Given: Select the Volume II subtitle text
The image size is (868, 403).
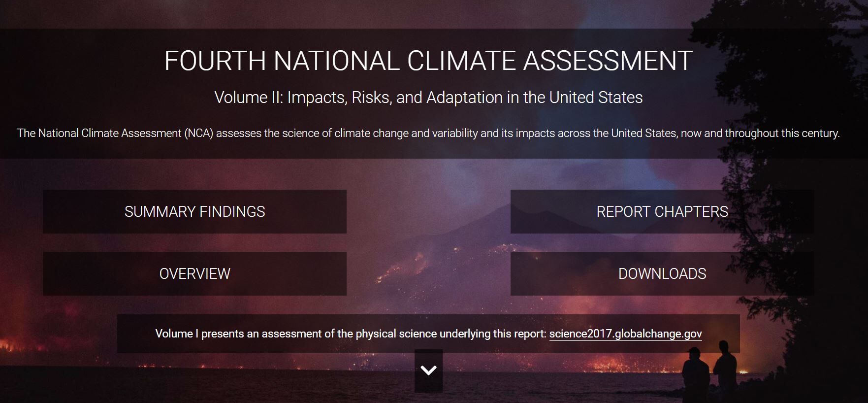Looking at the screenshot, I should (428, 98).
